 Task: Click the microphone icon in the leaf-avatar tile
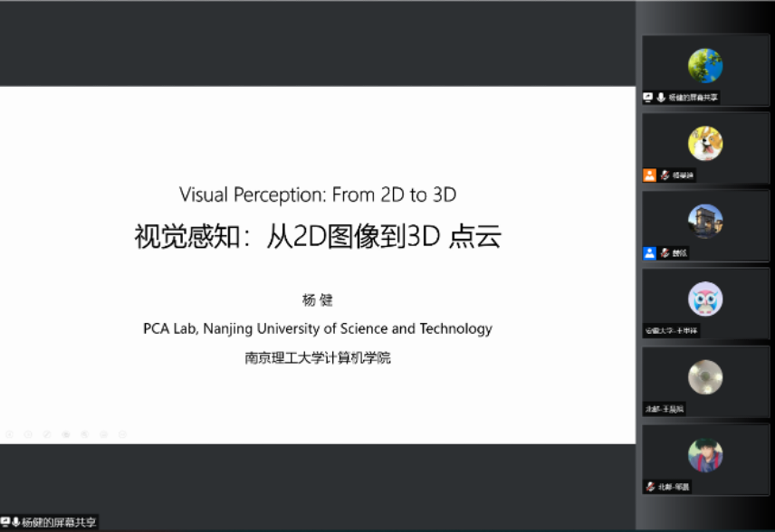(x=661, y=98)
